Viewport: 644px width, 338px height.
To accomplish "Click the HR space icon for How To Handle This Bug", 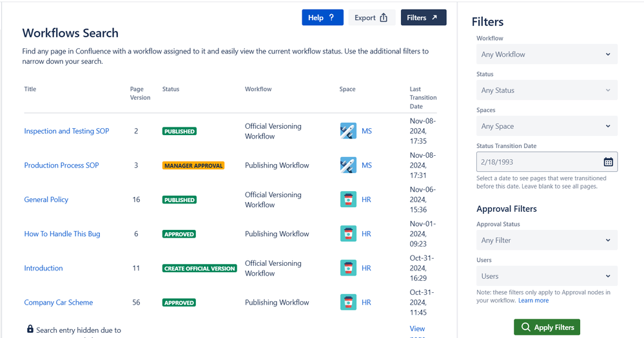I will 348,234.
